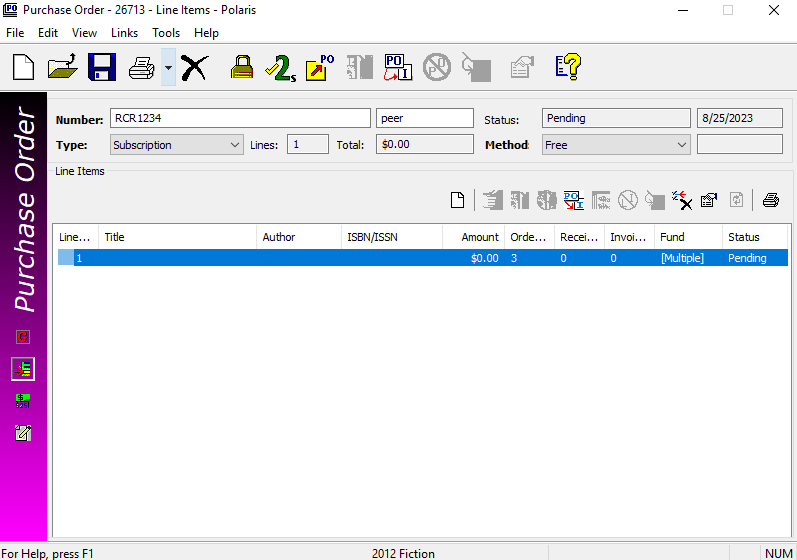Click the greyed globe icon in Line Items toolbar
Viewport: 797px width, 560px height.
(x=546, y=200)
